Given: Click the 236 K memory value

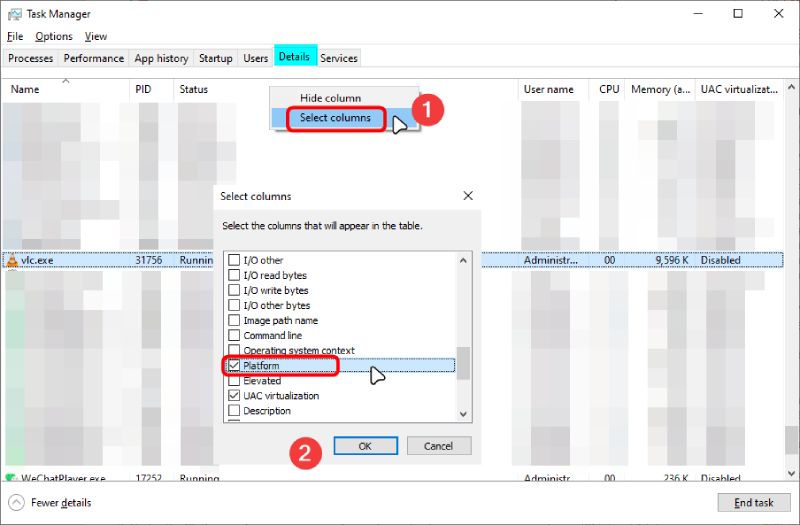Looking at the screenshot, I should click(x=677, y=478).
